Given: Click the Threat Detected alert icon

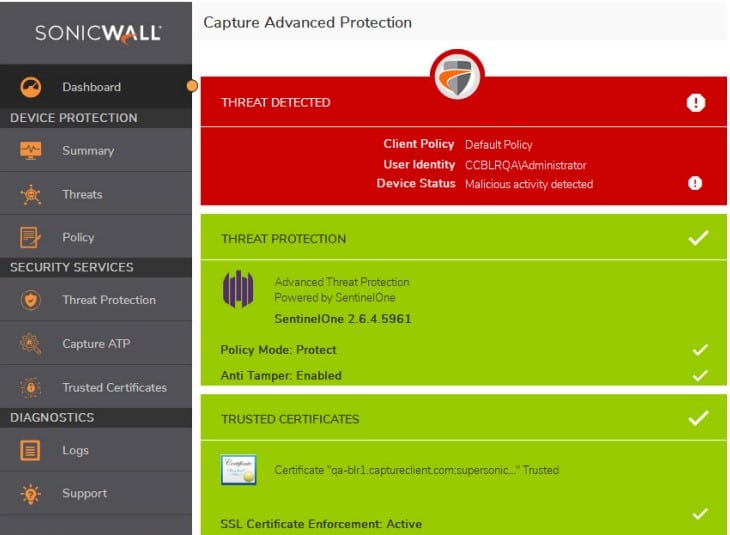Looking at the screenshot, I should (696, 102).
